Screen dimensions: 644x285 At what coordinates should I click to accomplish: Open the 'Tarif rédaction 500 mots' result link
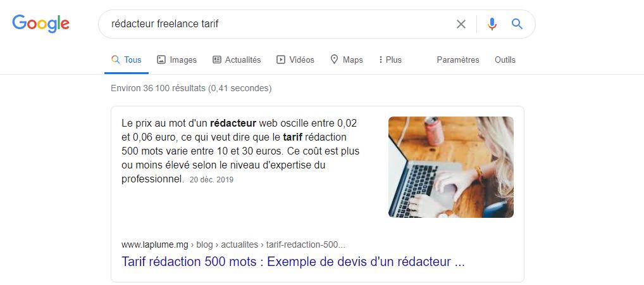pos(293,262)
